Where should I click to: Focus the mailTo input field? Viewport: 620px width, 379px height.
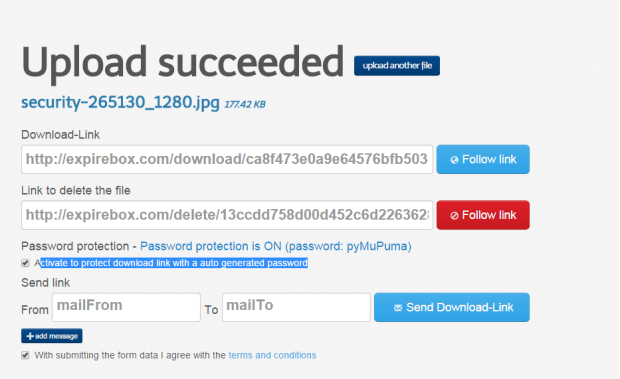point(296,307)
